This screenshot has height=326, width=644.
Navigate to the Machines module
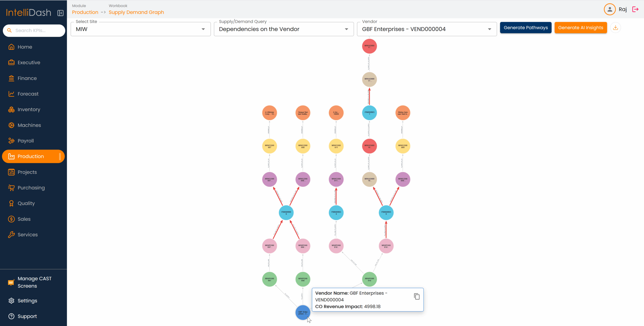[29, 125]
